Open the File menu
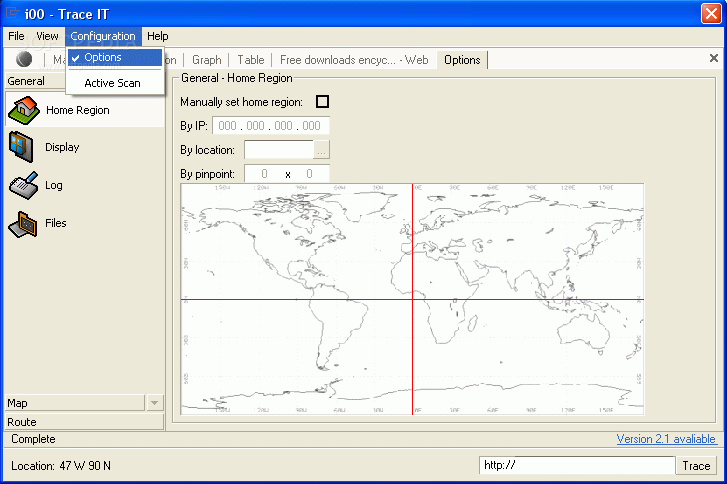The image size is (727, 484). tap(16, 36)
